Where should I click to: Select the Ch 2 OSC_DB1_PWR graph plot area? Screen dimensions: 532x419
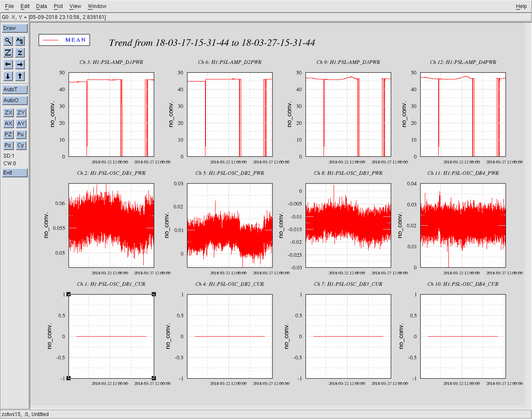click(111, 226)
